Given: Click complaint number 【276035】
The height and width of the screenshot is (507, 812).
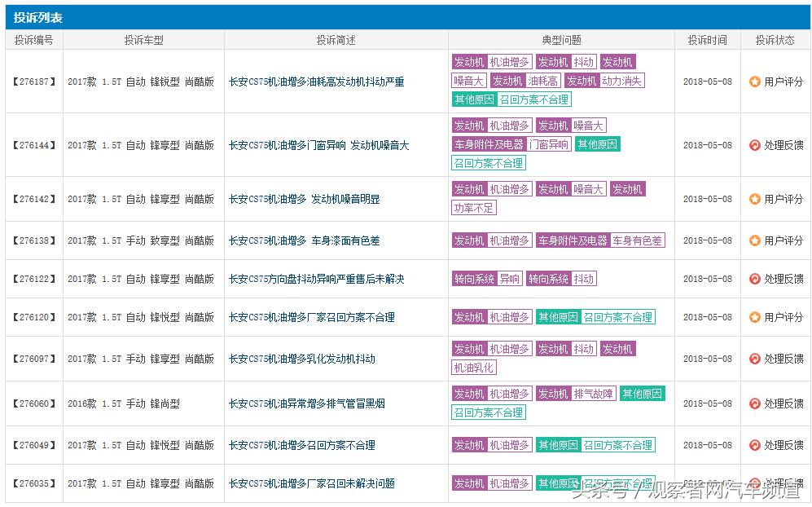Looking at the screenshot, I should [x=34, y=483].
